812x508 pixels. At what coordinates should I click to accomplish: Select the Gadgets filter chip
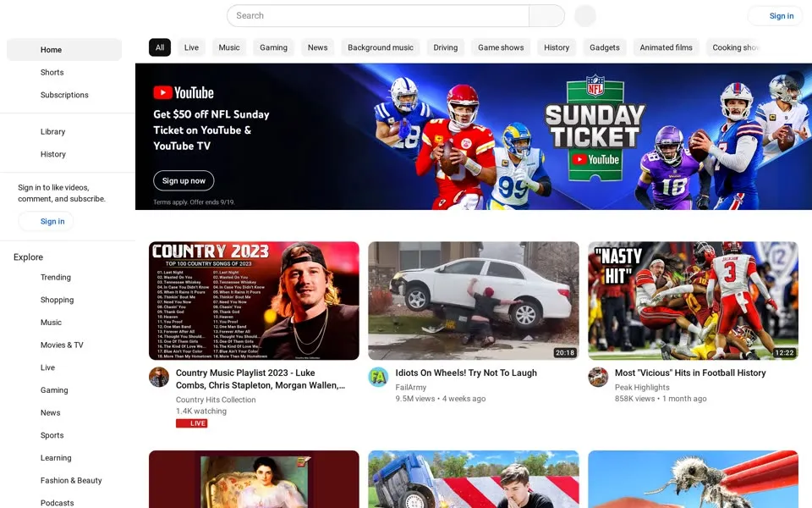coord(604,47)
